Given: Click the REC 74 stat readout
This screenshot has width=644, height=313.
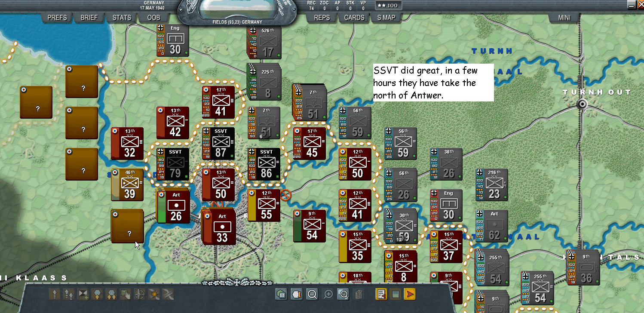Looking at the screenshot, I should (x=311, y=5).
